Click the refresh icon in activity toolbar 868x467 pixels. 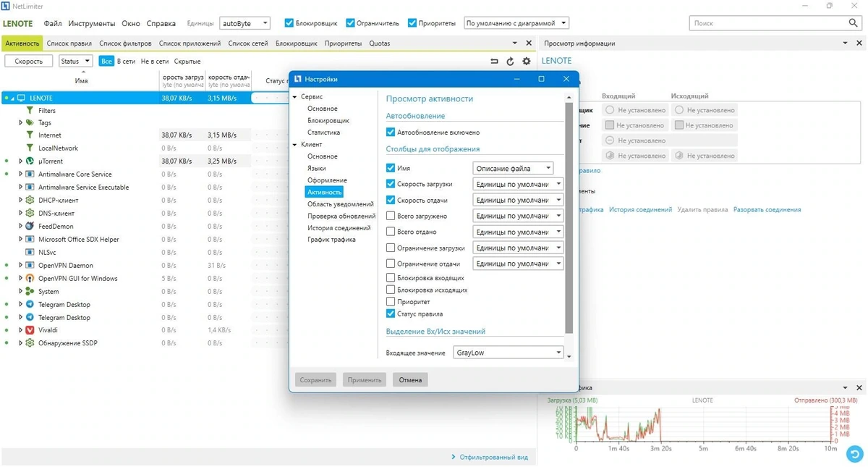tap(510, 62)
